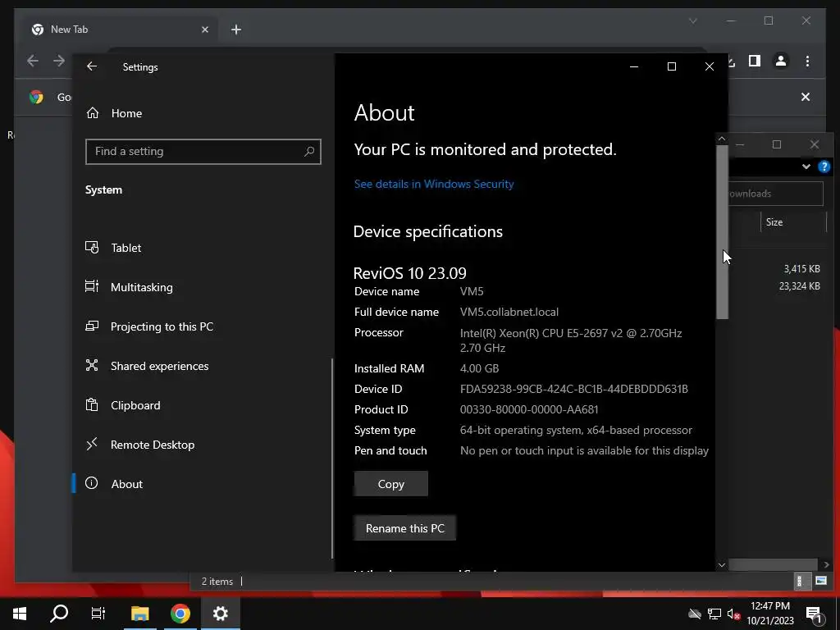Open taskbar Search
The width and height of the screenshot is (840, 630).
[x=59, y=614]
